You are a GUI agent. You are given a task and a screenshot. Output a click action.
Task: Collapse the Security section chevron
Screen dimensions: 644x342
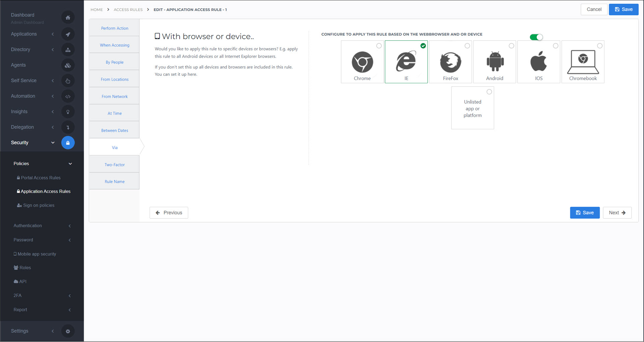point(53,143)
